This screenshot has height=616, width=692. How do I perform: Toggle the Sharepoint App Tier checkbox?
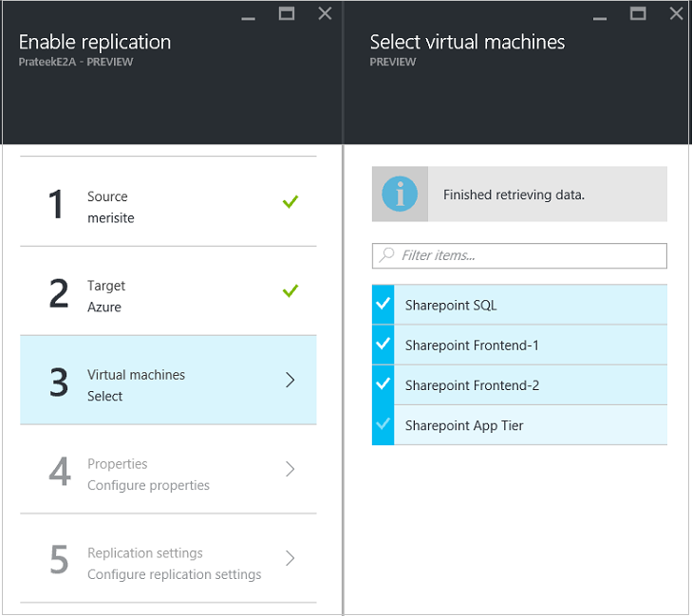(383, 424)
